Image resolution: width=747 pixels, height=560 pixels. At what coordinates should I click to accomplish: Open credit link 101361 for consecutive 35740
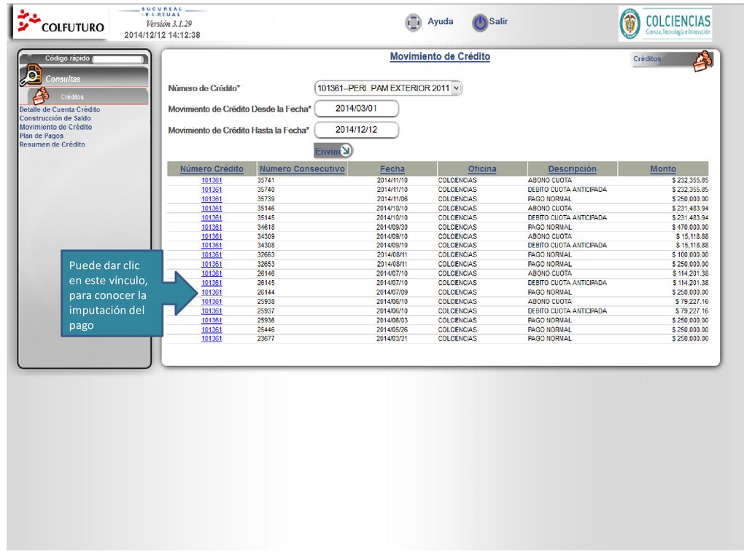[x=212, y=190]
